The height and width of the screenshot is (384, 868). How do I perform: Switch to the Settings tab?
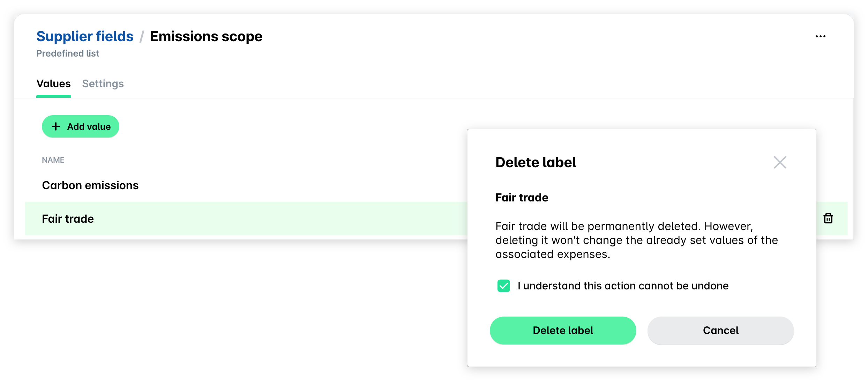(103, 84)
